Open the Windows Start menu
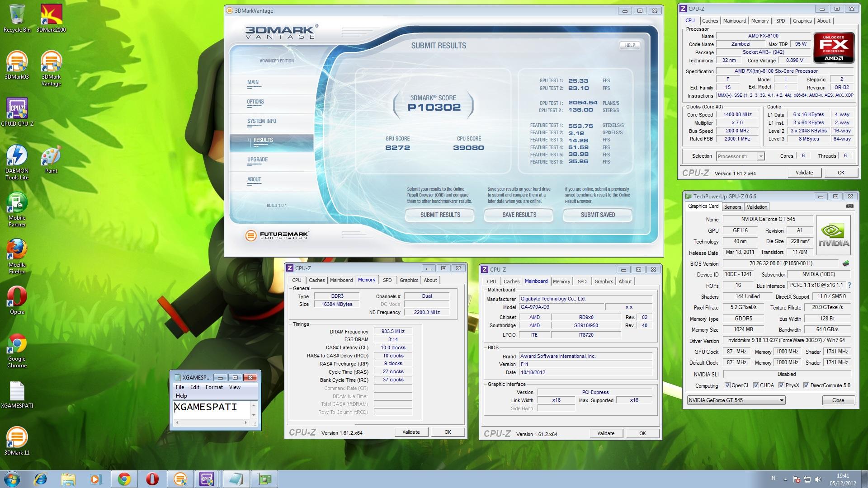The height and width of the screenshot is (488, 868). point(12,479)
